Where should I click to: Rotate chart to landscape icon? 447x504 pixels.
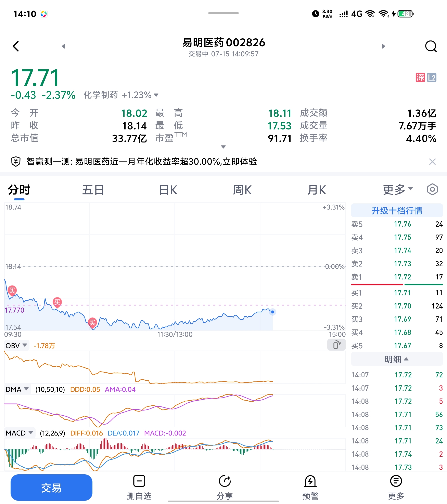pos(336,345)
